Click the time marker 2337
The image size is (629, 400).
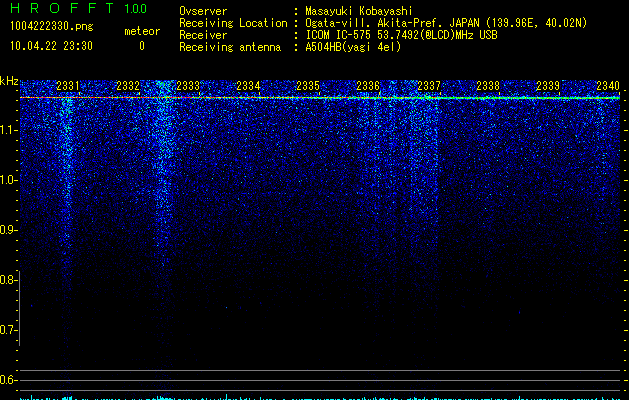(x=428, y=86)
